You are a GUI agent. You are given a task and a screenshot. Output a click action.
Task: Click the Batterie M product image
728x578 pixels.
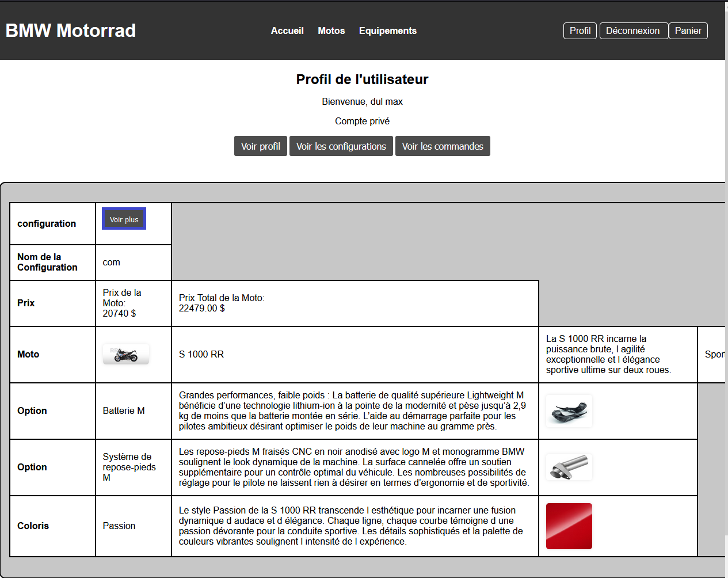pos(569,411)
